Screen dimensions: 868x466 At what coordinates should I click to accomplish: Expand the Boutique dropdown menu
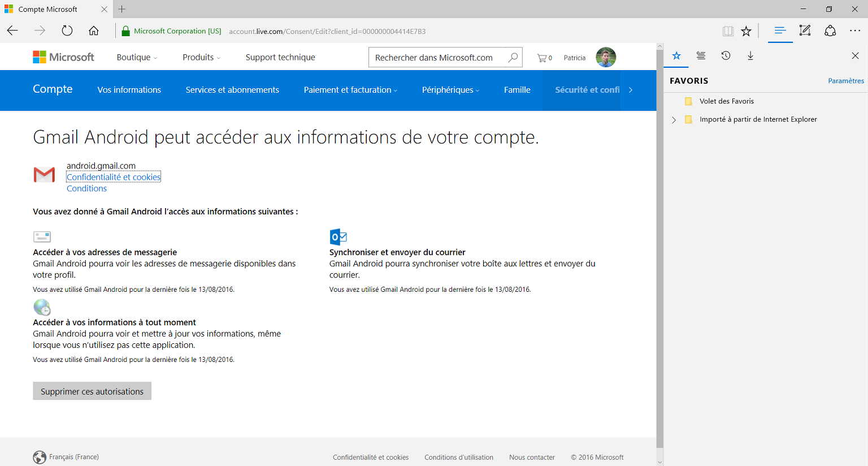pyautogui.click(x=137, y=57)
